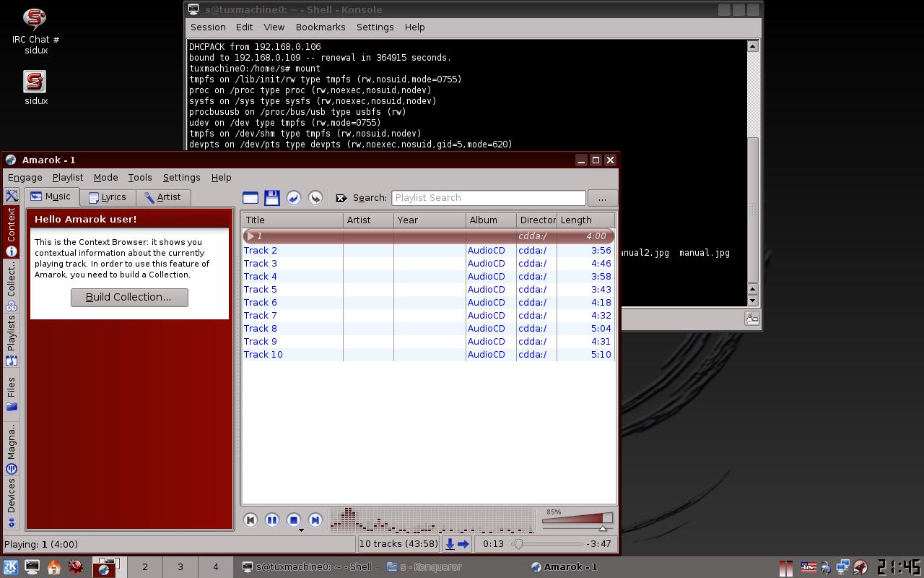Viewport: 924px width, 578px height.
Task: Click the Undo playlist icon
Action: pyautogui.click(x=294, y=197)
